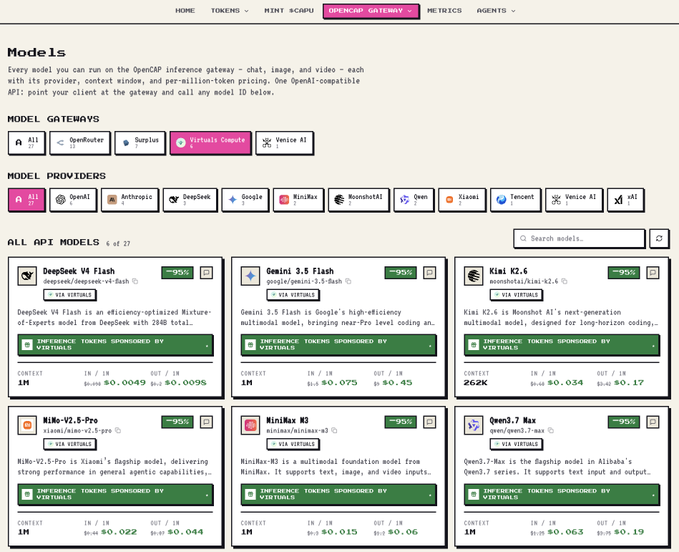Click Via Virtuals badge on Kimi K2.6
This screenshot has height=552, width=679.
click(x=516, y=295)
